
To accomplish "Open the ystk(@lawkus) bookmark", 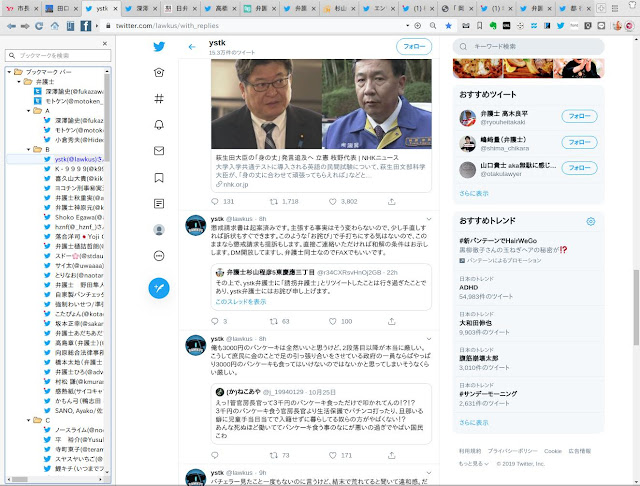I will tap(79, 159).
